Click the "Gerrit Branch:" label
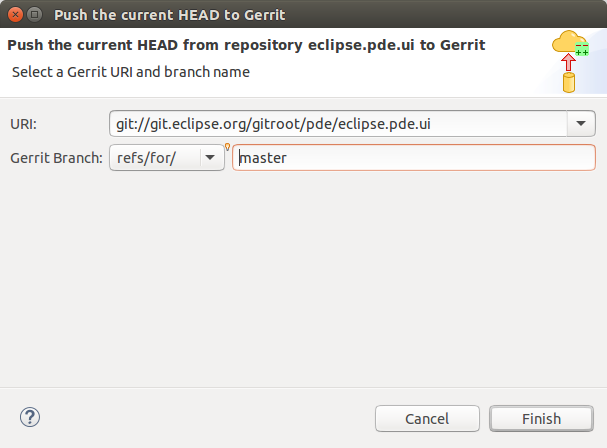The height and width of the screenshot is (448, 607). point(56,157)
